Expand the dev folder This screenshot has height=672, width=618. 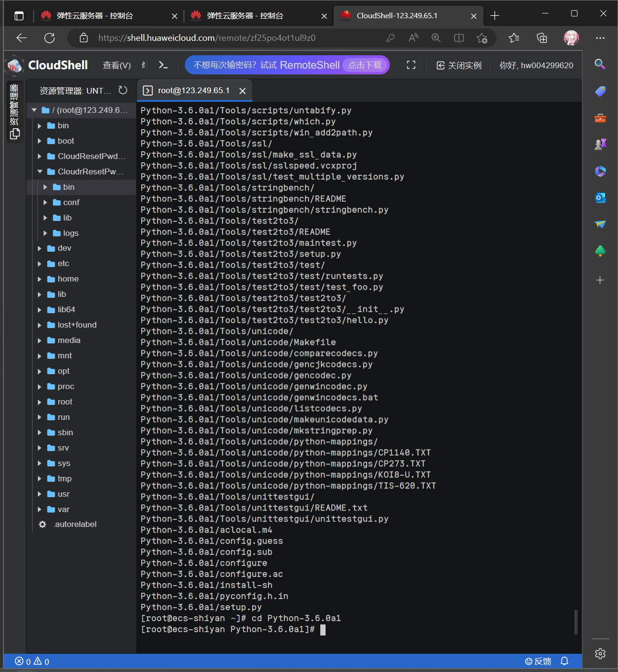coord(40,248)
